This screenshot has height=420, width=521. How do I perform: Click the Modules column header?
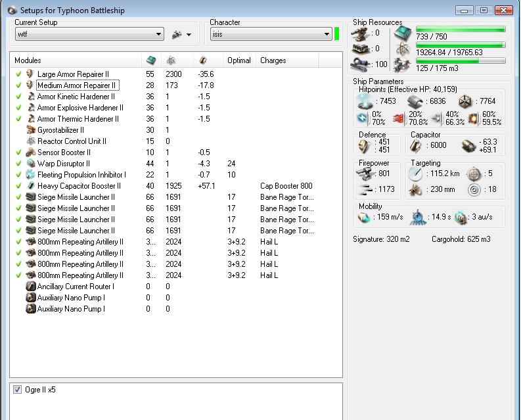click(76, 60)
